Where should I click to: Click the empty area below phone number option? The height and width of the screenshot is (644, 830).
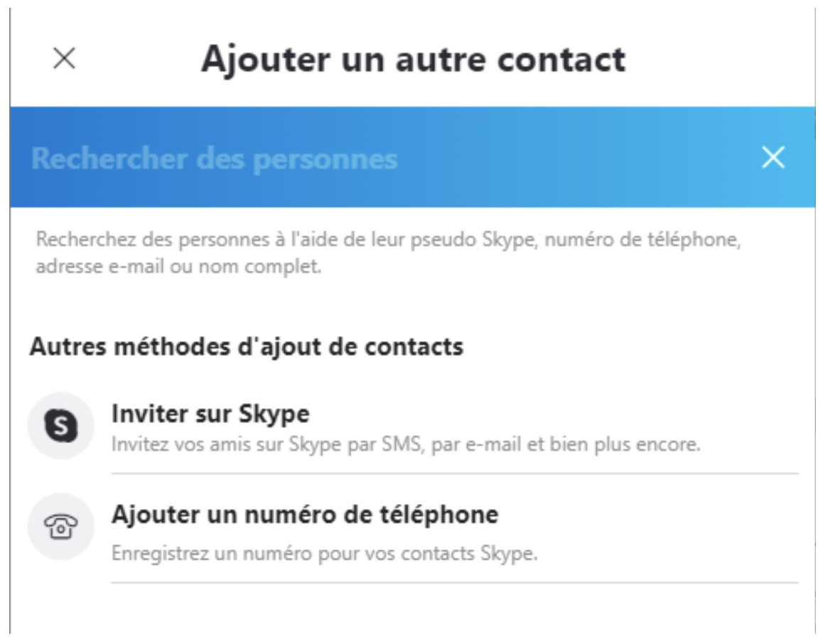[x=412, y=609]
